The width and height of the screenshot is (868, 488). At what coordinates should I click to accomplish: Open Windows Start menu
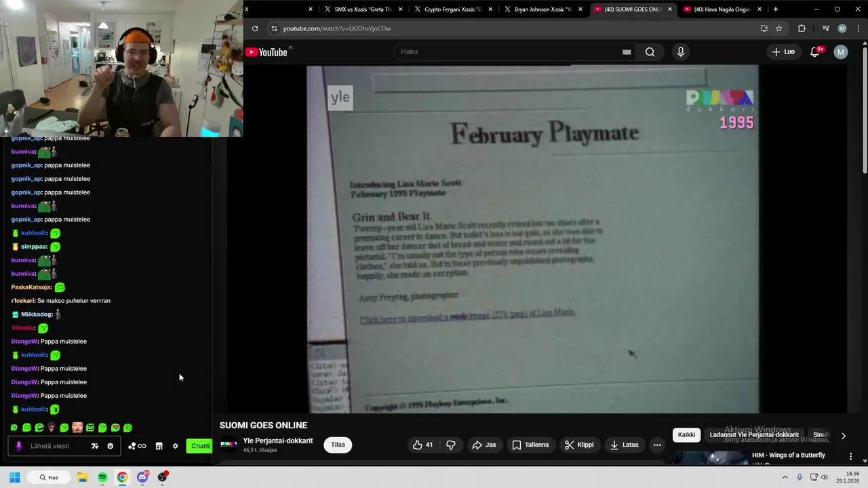tap(14, 477)
